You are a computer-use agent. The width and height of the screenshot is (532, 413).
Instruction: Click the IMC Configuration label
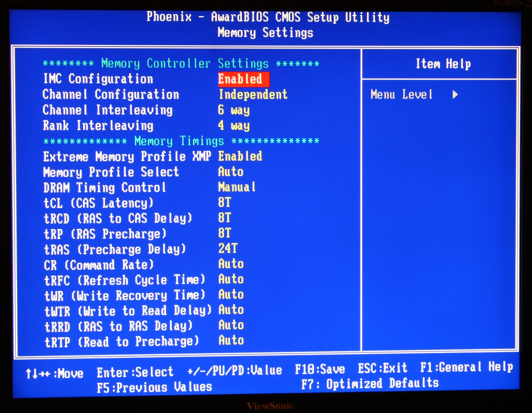(98, 79)
